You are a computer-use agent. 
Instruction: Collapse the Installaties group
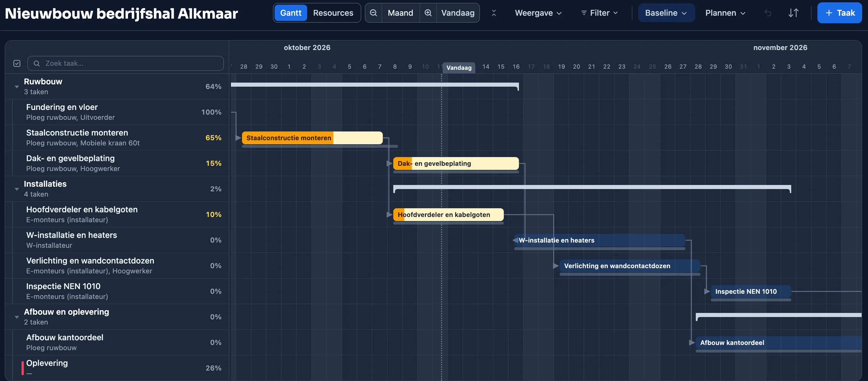point(17,189)
